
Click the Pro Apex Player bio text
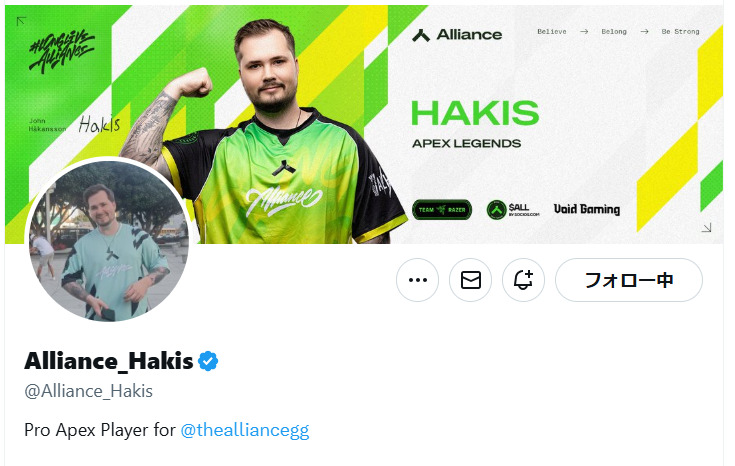(100, 430)
